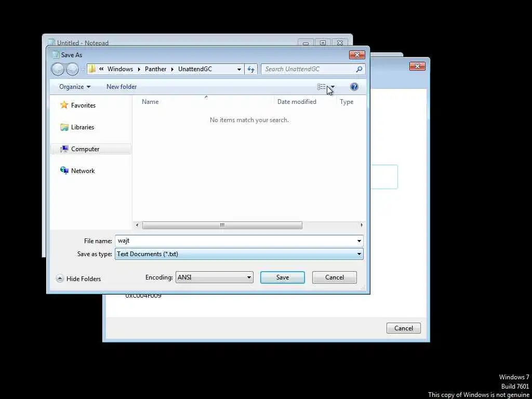Image resolution: width=532 pixels, height=399 pixels.
Task: Click the horizontal scrollbar right arrow
Action: click(362, 225)
